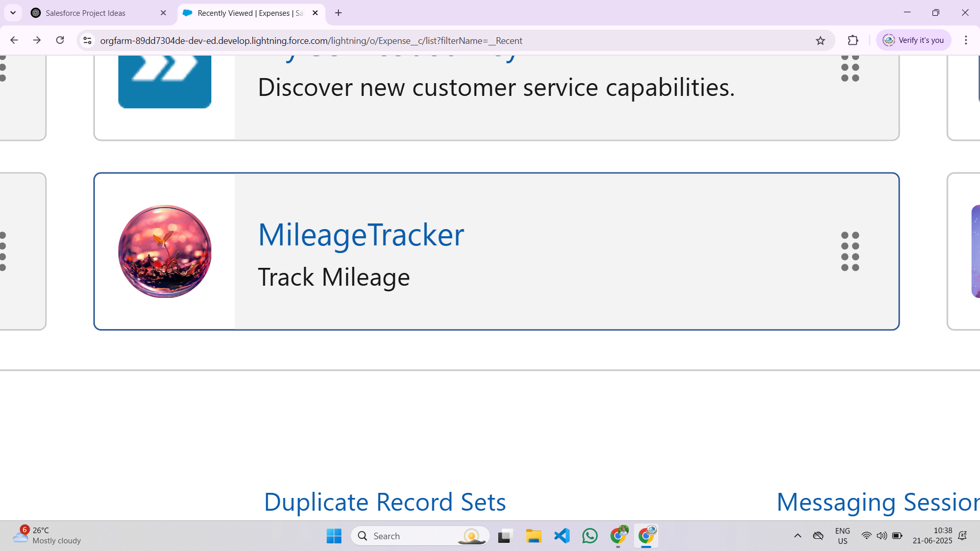Open Visual Studio Code from taskbar
The width and height of the screenshot is (980, 551).
[x=562, y=536]
